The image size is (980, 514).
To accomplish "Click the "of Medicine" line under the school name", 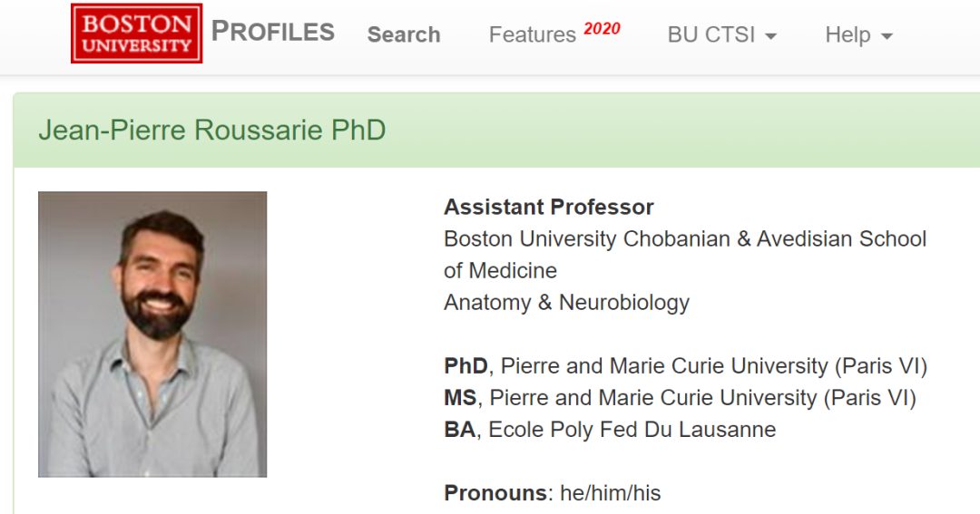I will point(500,271).
